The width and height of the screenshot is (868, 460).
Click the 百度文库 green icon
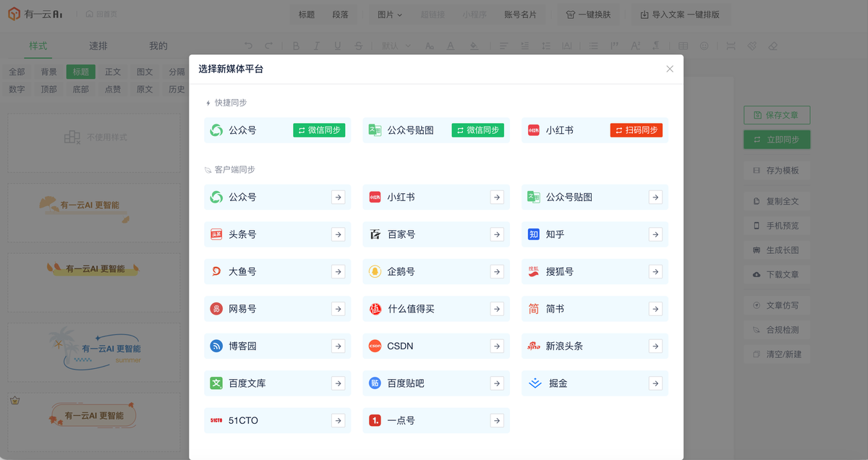(x=216, y=383)
